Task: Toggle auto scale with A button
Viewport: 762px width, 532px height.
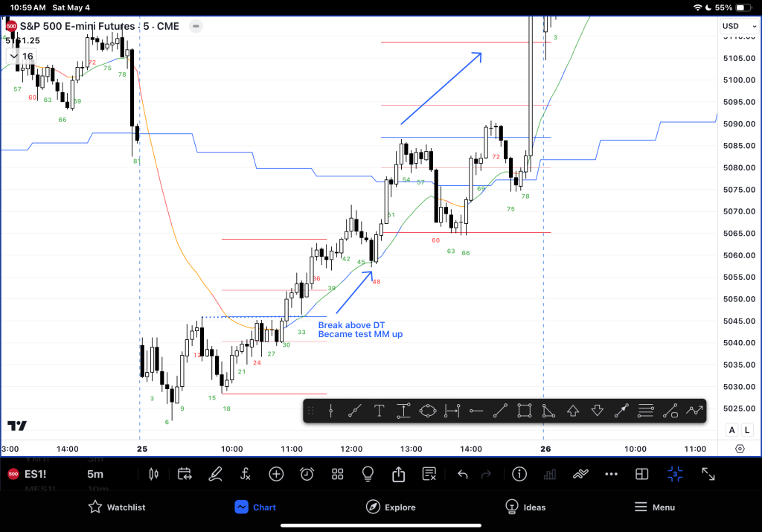Action: point(731,430)
